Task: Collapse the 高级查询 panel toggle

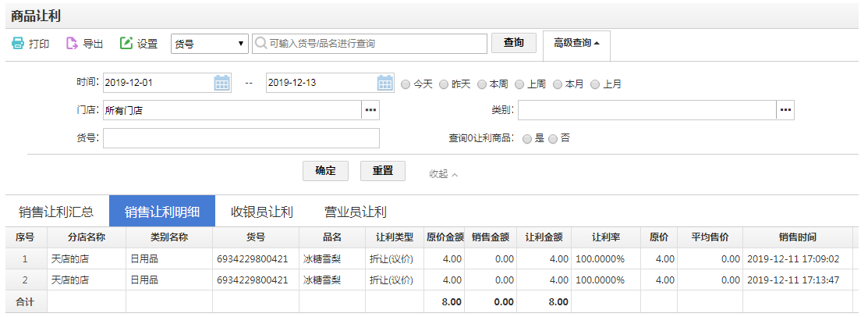Action: (577, 43)
